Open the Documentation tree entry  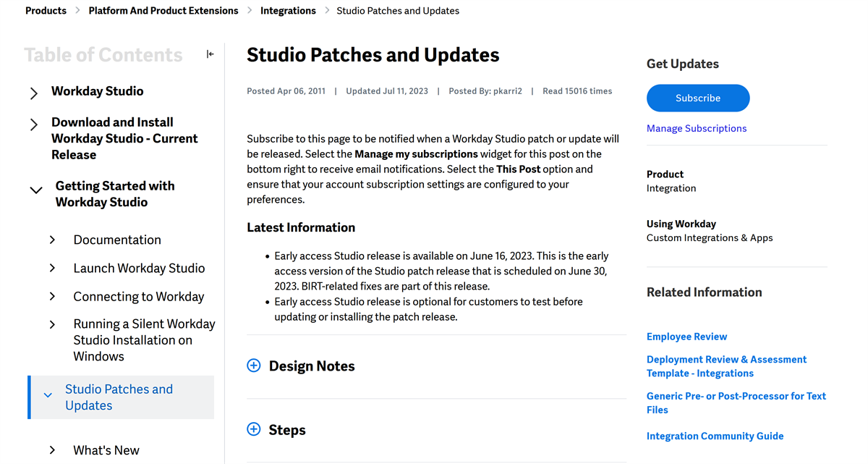[117, 240]
